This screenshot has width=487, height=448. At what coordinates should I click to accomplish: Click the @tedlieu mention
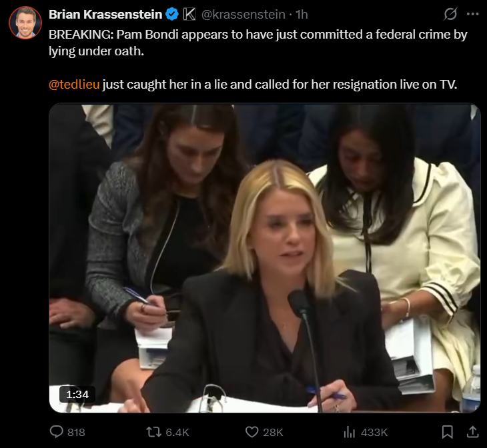(x=74, y=85)
